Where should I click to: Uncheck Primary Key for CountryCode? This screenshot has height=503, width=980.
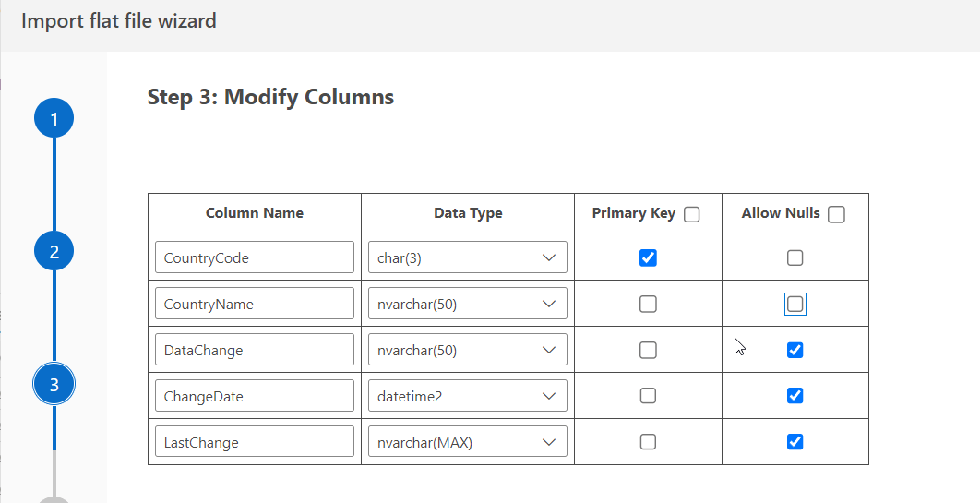648,257
